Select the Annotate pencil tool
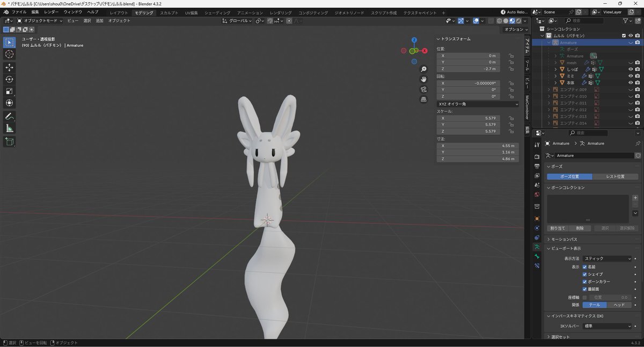Viewport: 644px width, 347px height. coord(10,116)
